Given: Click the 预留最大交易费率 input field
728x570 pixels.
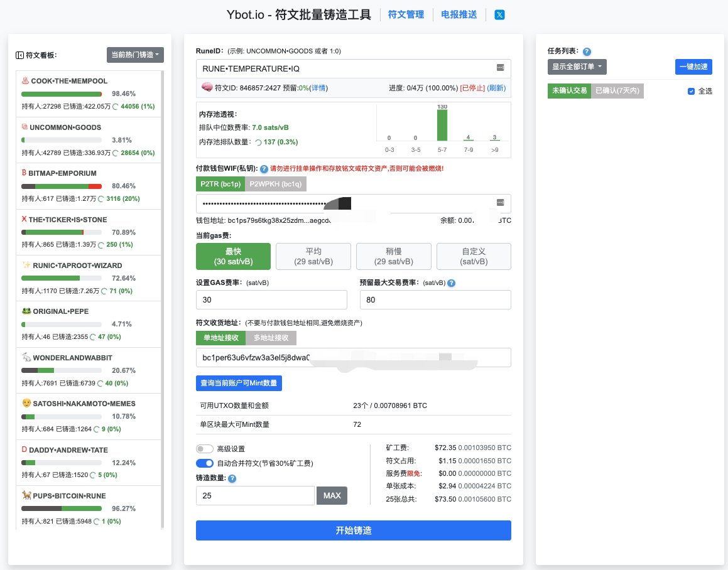Looking at the screenshot, I should tap(435, 300).
